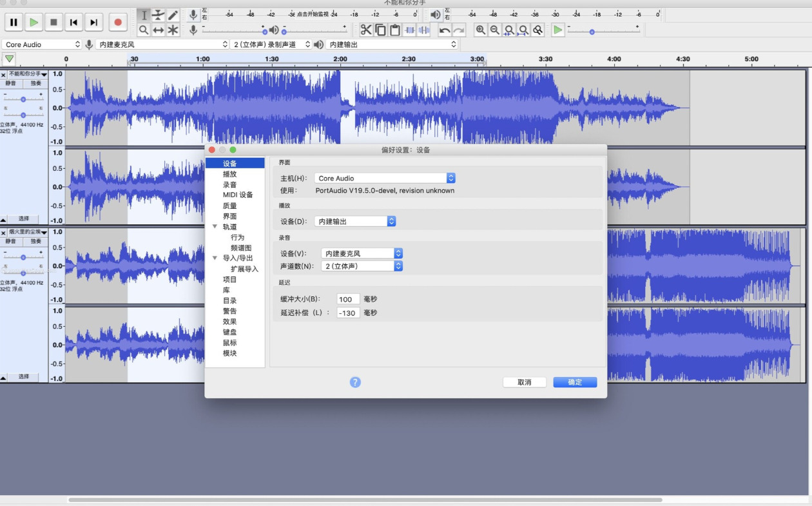Open 录音 设备(V) 内建麦克风 dropdown in preferences

coord(362,253)
